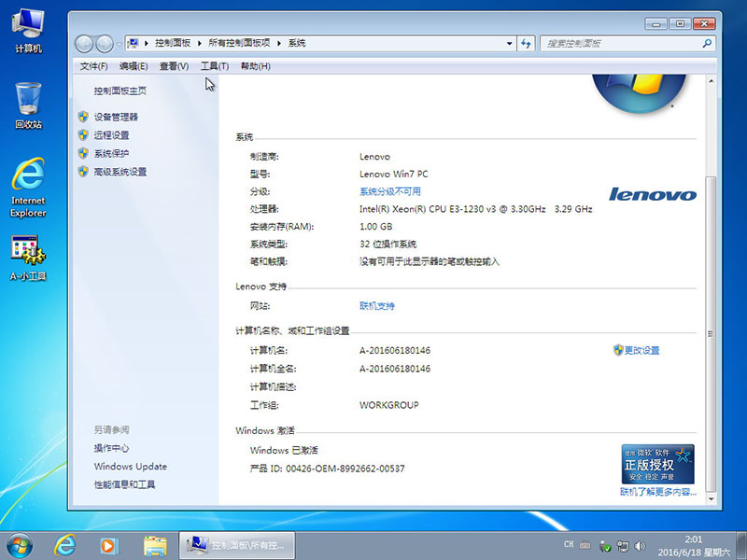Viewport: 747px width, 560px height.
Task: Open the 回收站 recycle bin icon
Action: pos(28,105)
